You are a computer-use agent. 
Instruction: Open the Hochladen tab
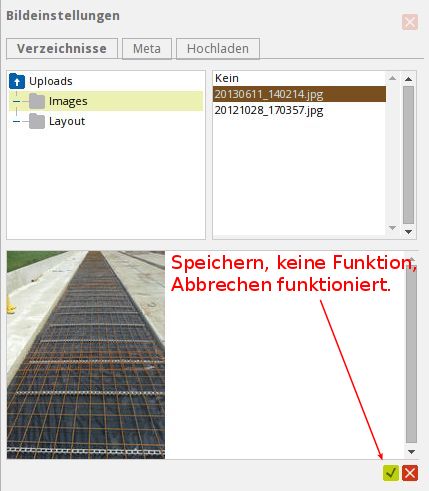click(x=218, y=49)
